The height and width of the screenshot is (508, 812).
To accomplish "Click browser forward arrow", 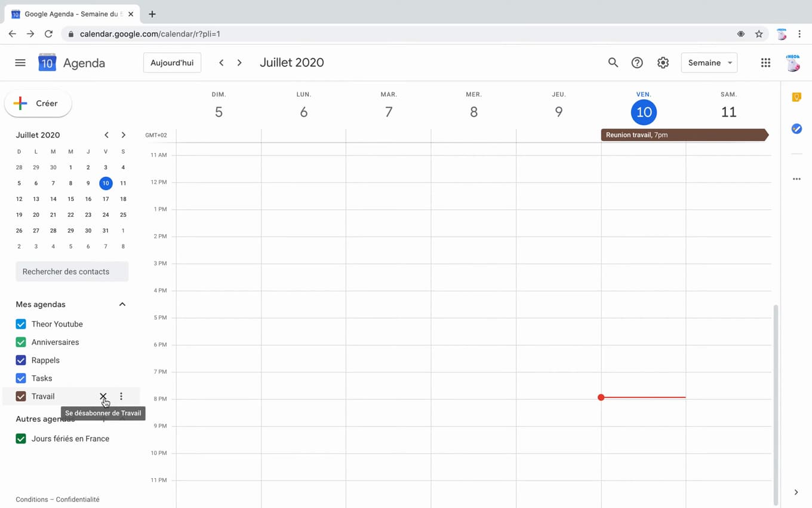I will coord(30,34).
